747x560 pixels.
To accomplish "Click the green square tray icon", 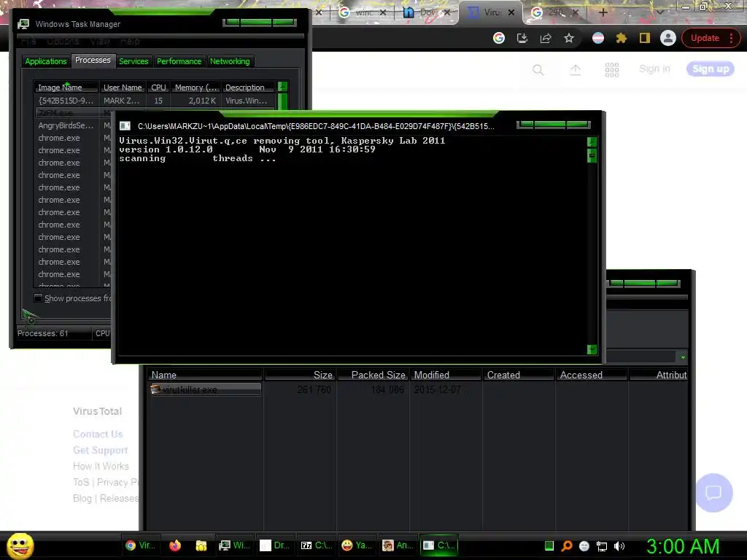I will tap(549, 546).
